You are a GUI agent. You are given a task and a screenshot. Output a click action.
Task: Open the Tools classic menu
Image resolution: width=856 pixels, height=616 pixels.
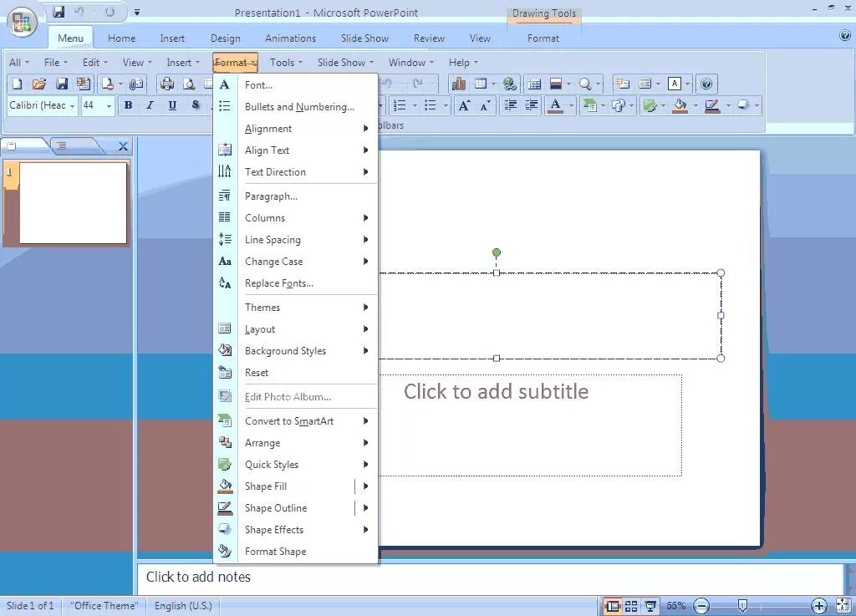286,63
